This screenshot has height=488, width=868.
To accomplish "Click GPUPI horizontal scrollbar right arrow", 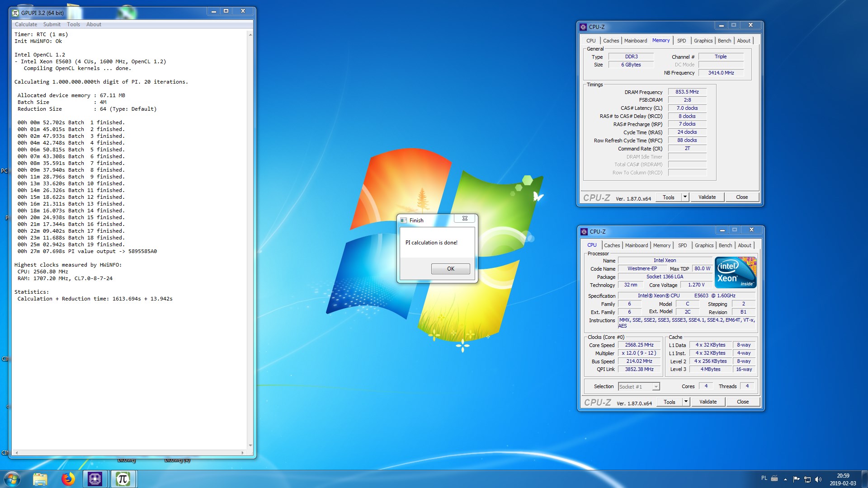I will tap(242, 452).
